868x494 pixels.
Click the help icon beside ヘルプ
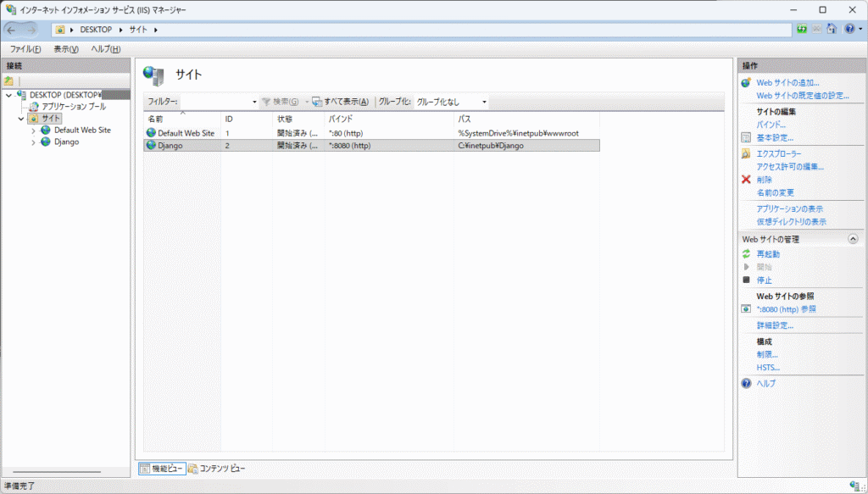coord(746,384)
